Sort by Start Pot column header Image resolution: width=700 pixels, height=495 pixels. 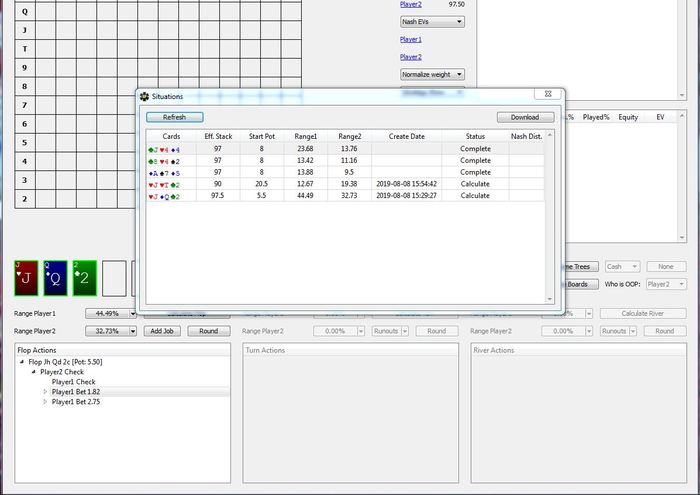262,136
